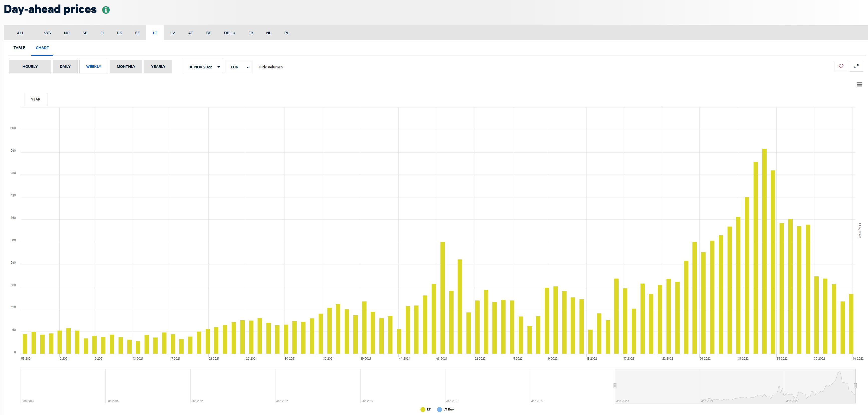Open the chart hamburger context menu
Viewport: 868px width, 415px height.
pos(859,85)
